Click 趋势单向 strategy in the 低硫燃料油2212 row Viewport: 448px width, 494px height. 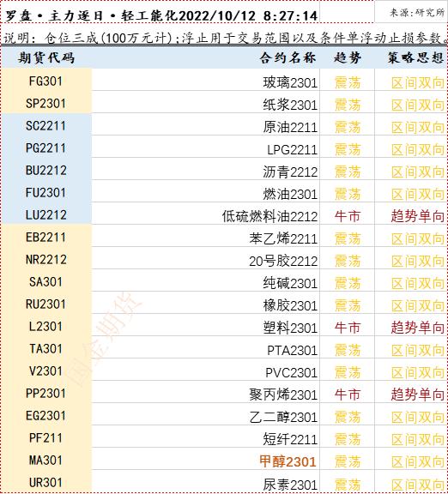418,216
